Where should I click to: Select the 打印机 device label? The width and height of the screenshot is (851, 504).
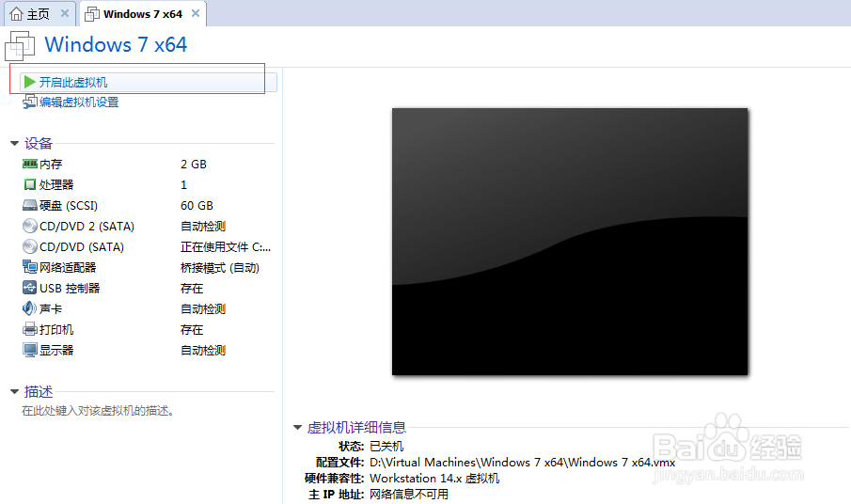[56, 329]
